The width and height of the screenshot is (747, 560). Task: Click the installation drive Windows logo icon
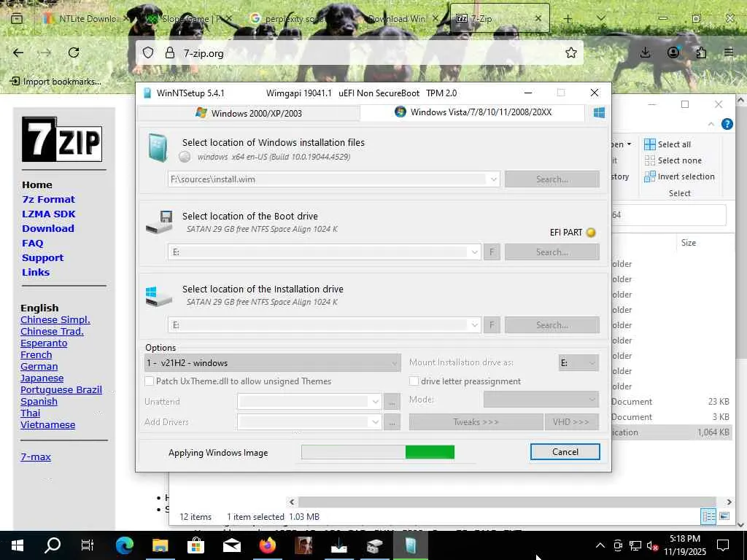click(159, 296)
